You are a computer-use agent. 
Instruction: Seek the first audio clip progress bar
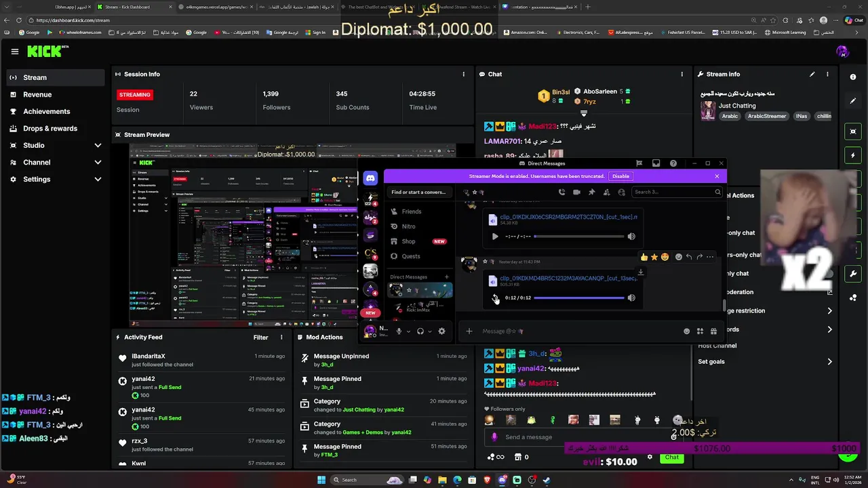point(579,237)
